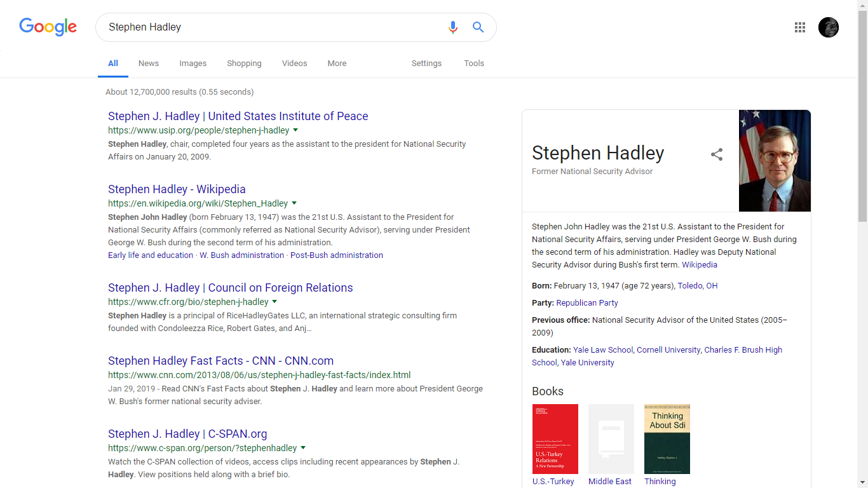This screenshot has height=488, width=868.
Task: Open Cornell University link
Action: tap(668, 350)
